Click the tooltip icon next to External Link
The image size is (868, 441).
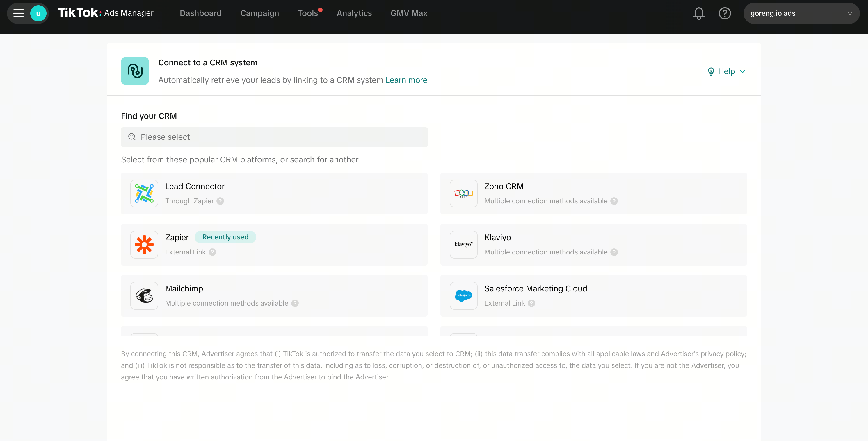tap(213, 252)
